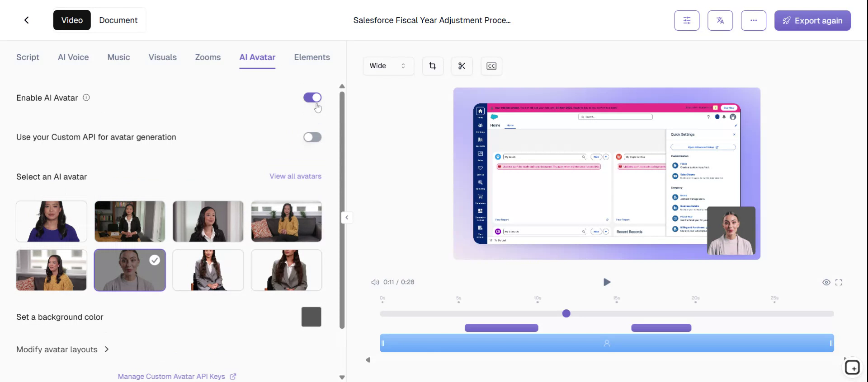The image size is (868, 382).
Task: Toggle the Enable AI Avatar switch
Action: 312,98
